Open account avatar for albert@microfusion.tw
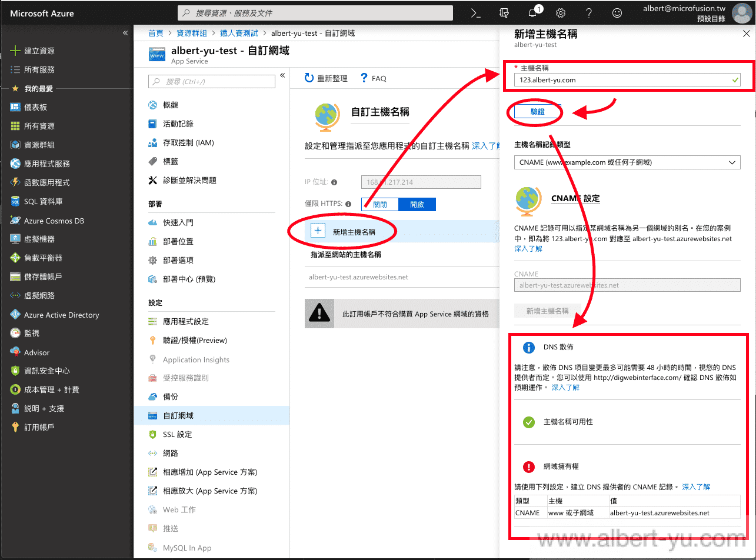This screenshot has width=756, height=560. [741, 13]
